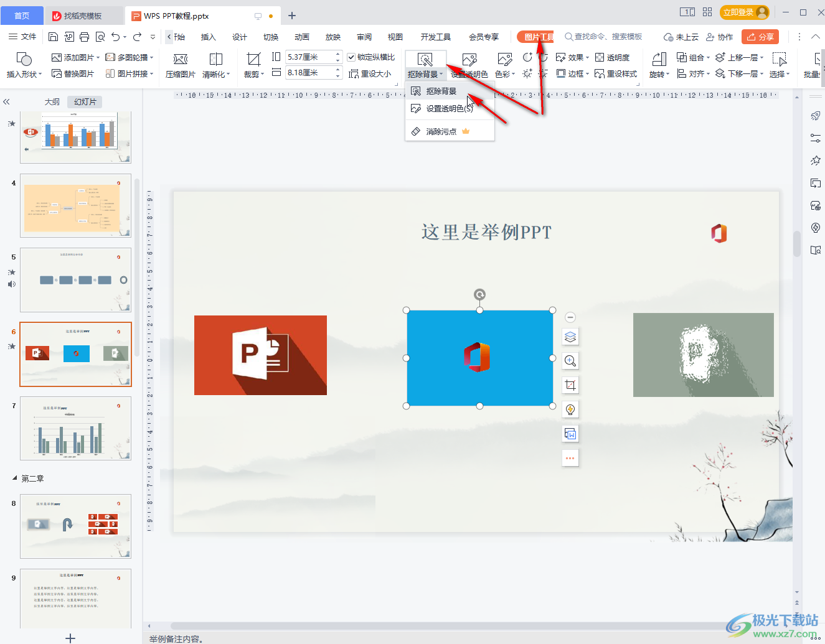Switch to the Review (审阅) tab
The image size is (825, 644).
[364, 37]
